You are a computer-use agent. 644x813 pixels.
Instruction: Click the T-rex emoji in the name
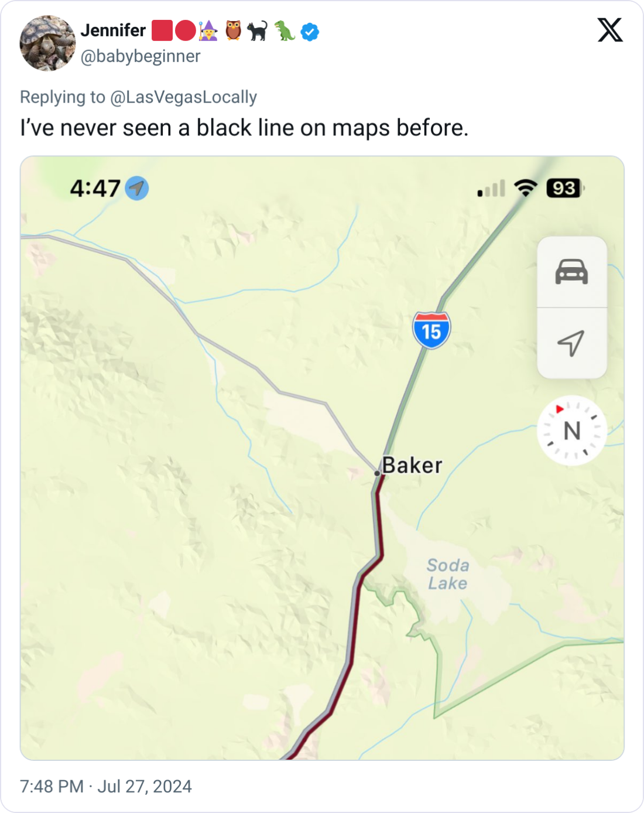click(285, 31)
